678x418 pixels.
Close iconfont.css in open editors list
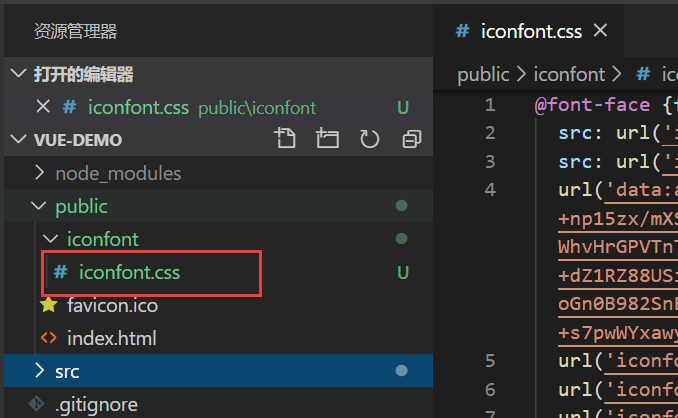[42, 107]
